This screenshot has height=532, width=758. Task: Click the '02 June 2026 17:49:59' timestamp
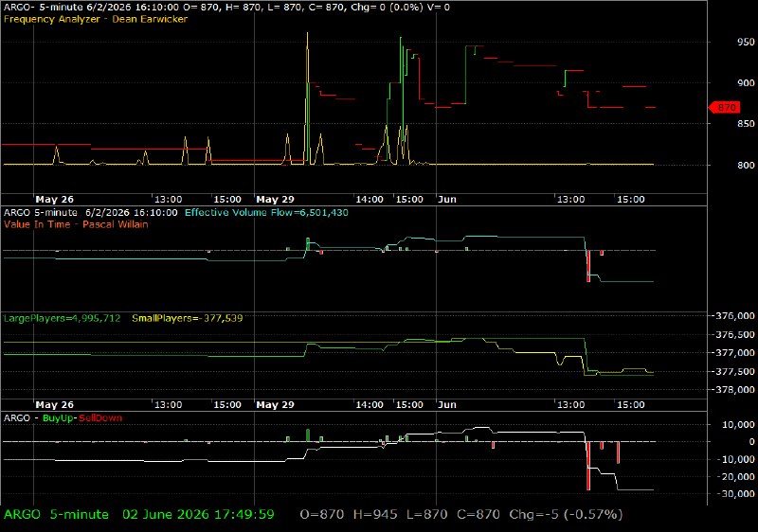coord(198,515)
